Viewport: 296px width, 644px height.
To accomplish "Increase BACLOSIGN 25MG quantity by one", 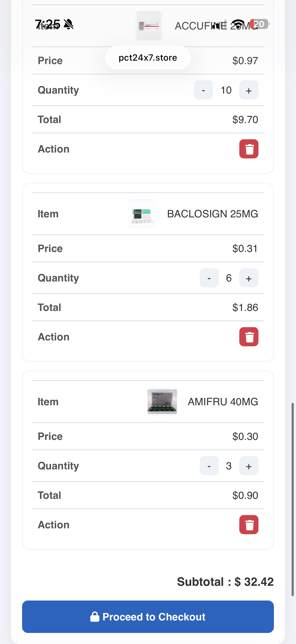I will coord(249,278).
